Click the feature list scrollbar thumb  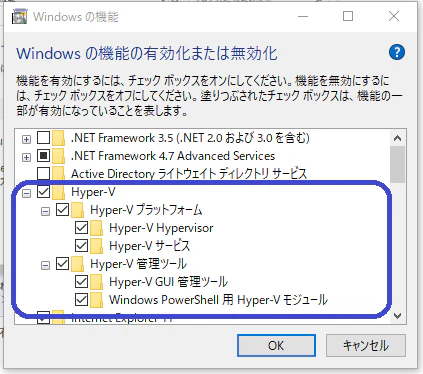coord(397,164)
